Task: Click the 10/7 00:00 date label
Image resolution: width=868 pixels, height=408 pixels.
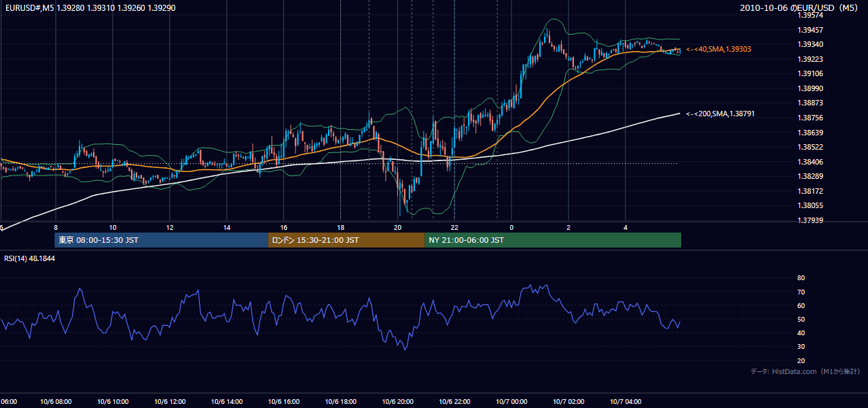Action: coord(511,402)
